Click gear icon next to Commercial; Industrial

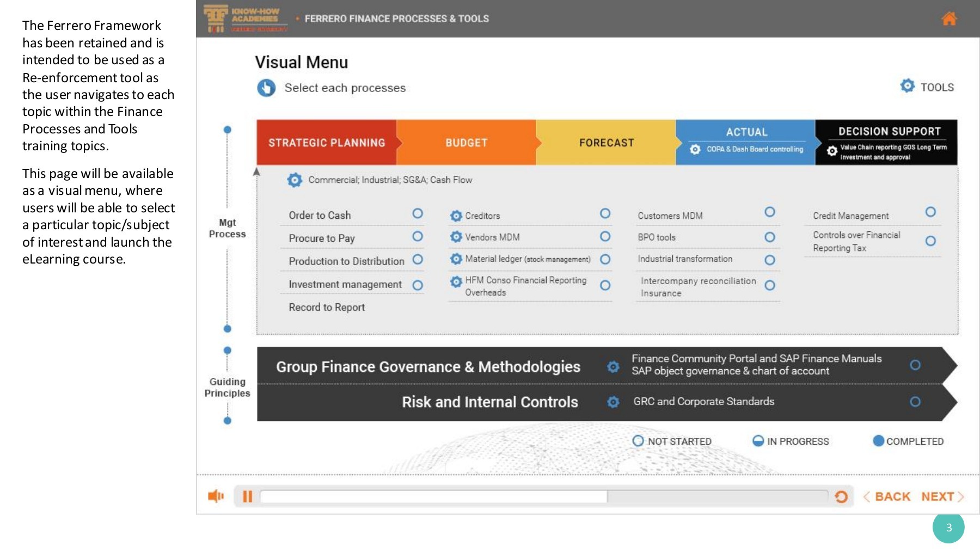[x=295, y=180]
